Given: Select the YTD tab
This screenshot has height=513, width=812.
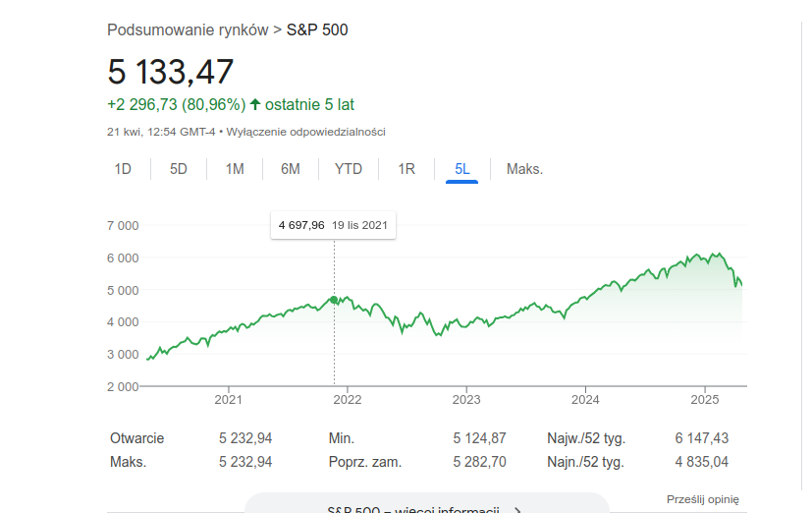Looking at the screenshot, I should pyautogui.click(x=349, y=169).
